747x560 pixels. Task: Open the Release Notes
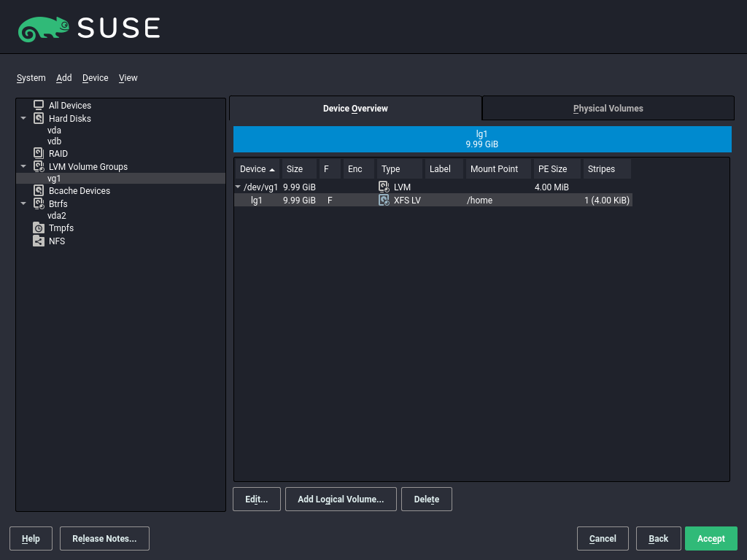coord(104,538)
